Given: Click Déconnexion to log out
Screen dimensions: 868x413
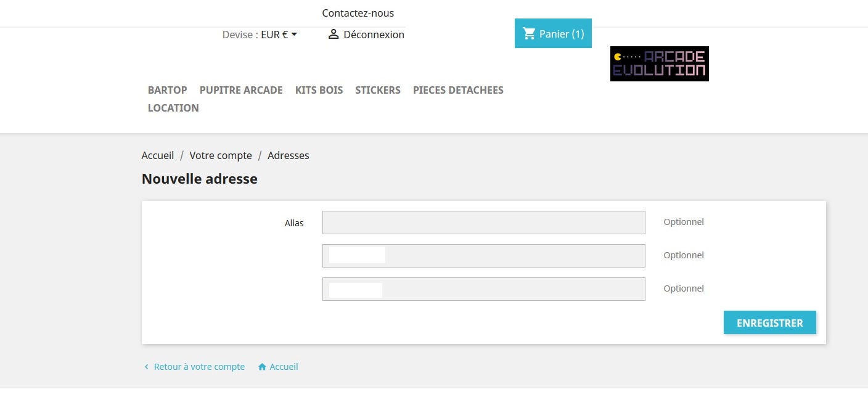Looking at the screenshot, I should 374,35.
